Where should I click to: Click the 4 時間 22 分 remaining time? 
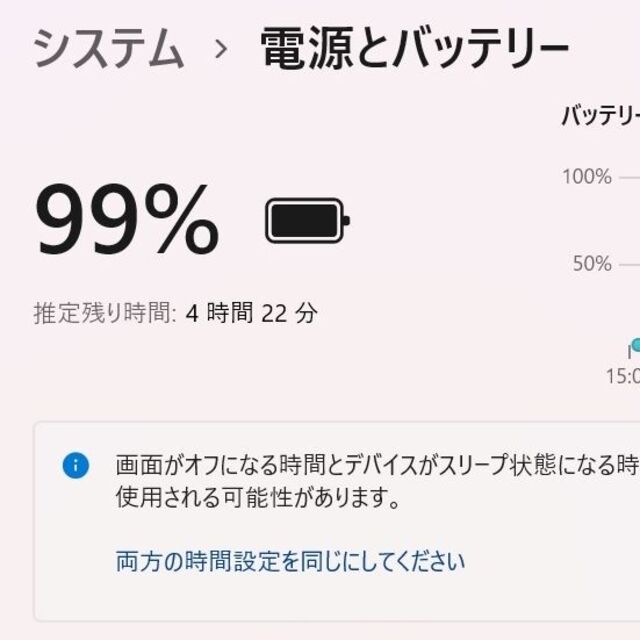pyautogui.click(x=251, y=313)
